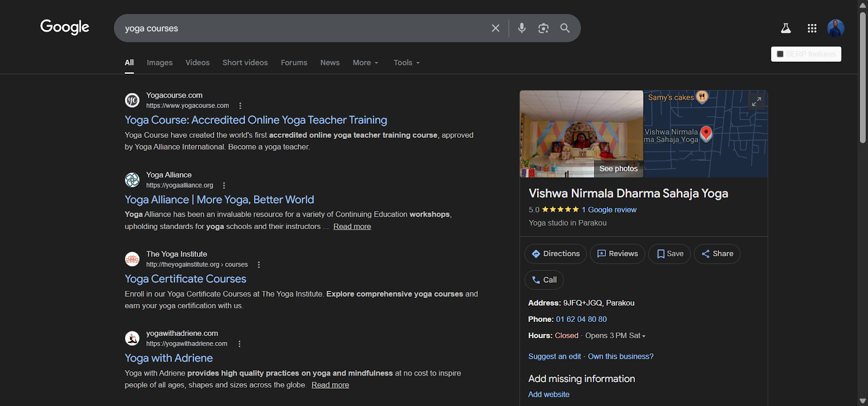
Task: Click the Directions button
Action: [x=556, y=253]
